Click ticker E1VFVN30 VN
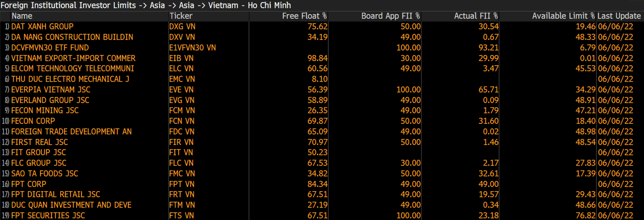Viewport: 644px width, 220px height. pyautogui.click(x=193, y=48)
